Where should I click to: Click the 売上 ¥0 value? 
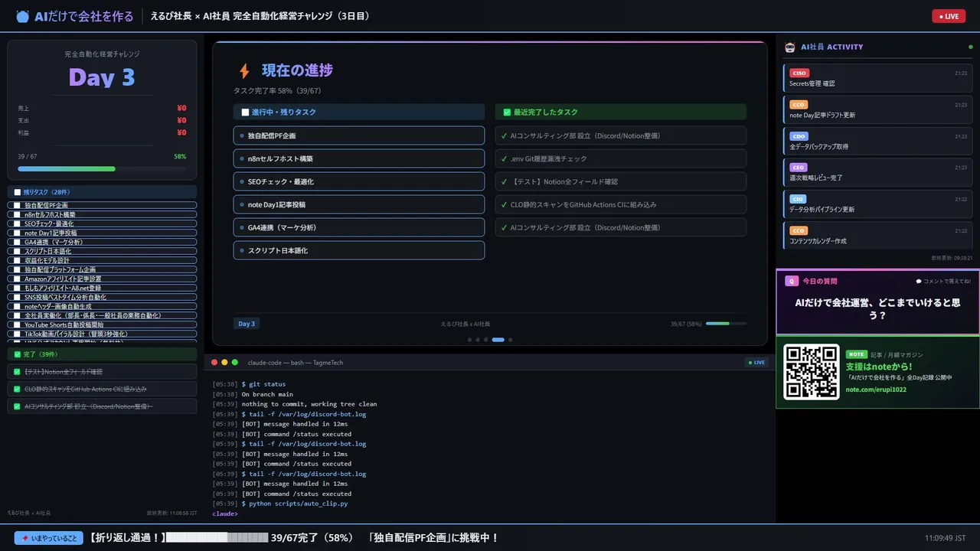pos(181,108)
